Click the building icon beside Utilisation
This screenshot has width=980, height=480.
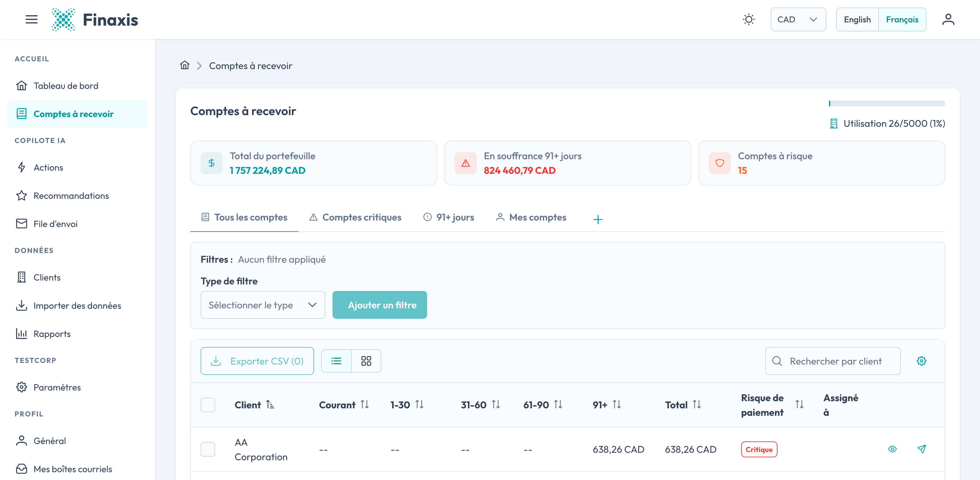tap(834, 123)
